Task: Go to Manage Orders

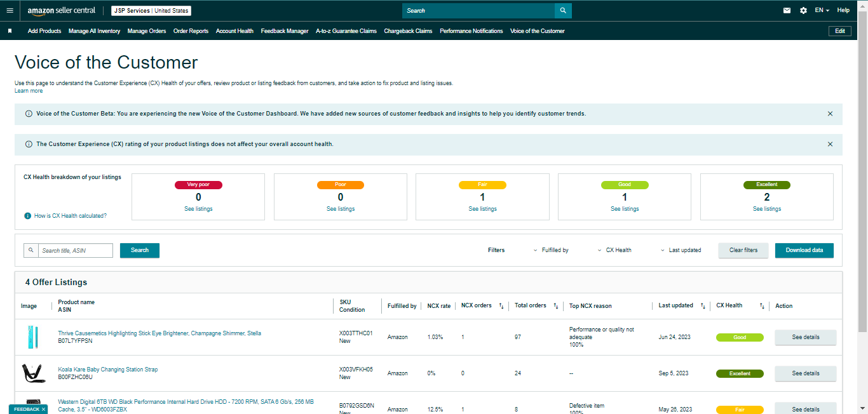Action: (147, 31)
